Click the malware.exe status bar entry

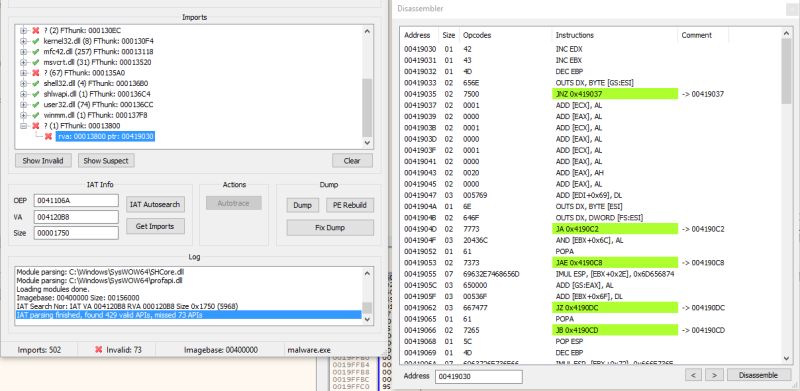pos(309,350)
